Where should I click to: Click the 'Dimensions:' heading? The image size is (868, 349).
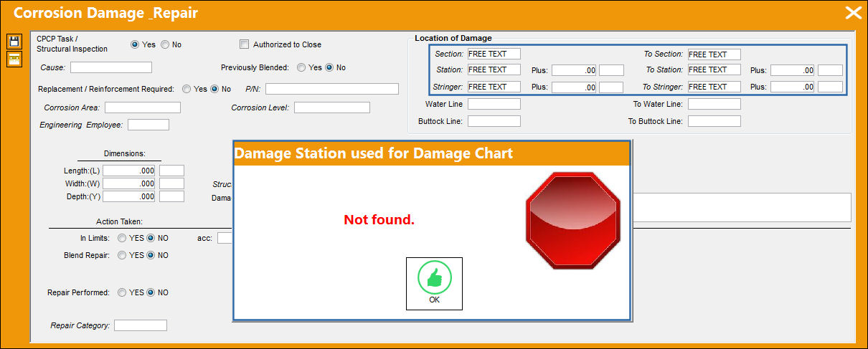(x=124, y=153)
